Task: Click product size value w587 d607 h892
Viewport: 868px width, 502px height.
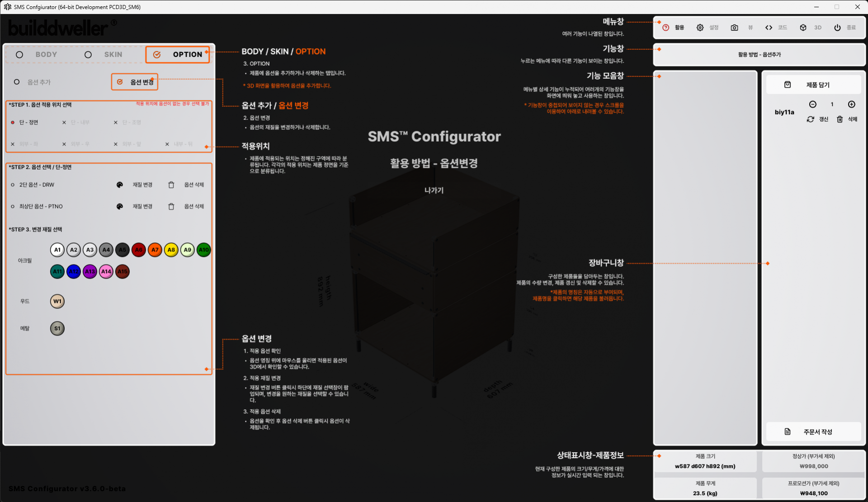Action: point(705,466)
